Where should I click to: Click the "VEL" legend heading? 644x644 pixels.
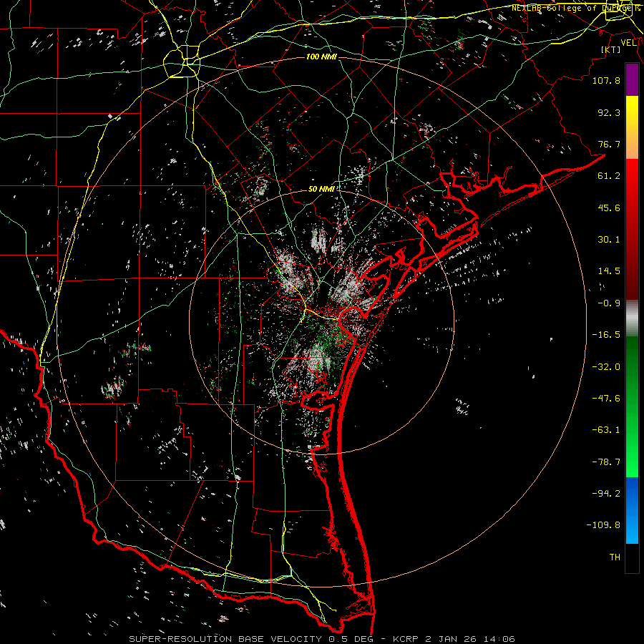pos(629,43)
